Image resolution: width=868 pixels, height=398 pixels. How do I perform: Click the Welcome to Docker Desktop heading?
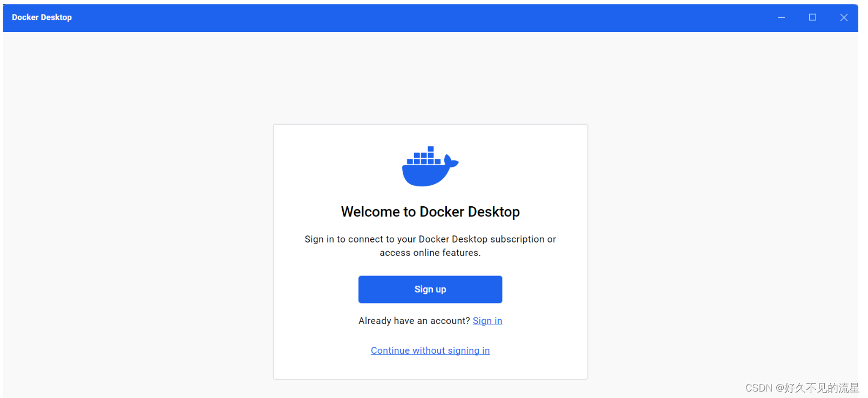[x=430, y=212]
